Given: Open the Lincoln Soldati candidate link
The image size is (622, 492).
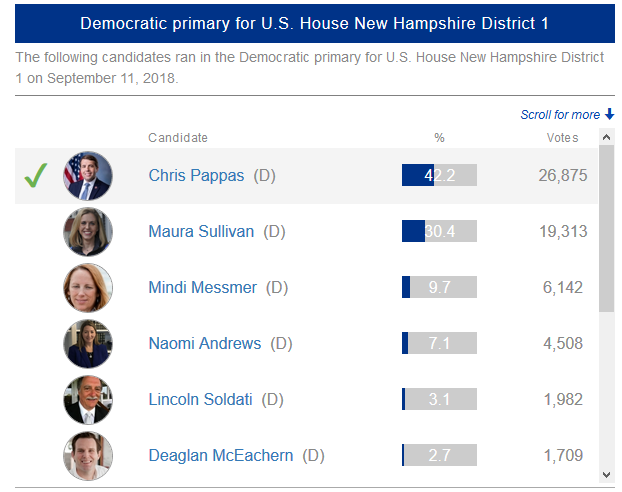Looking at the screenshot, I should pyautogui.click(x=200, y=400).
